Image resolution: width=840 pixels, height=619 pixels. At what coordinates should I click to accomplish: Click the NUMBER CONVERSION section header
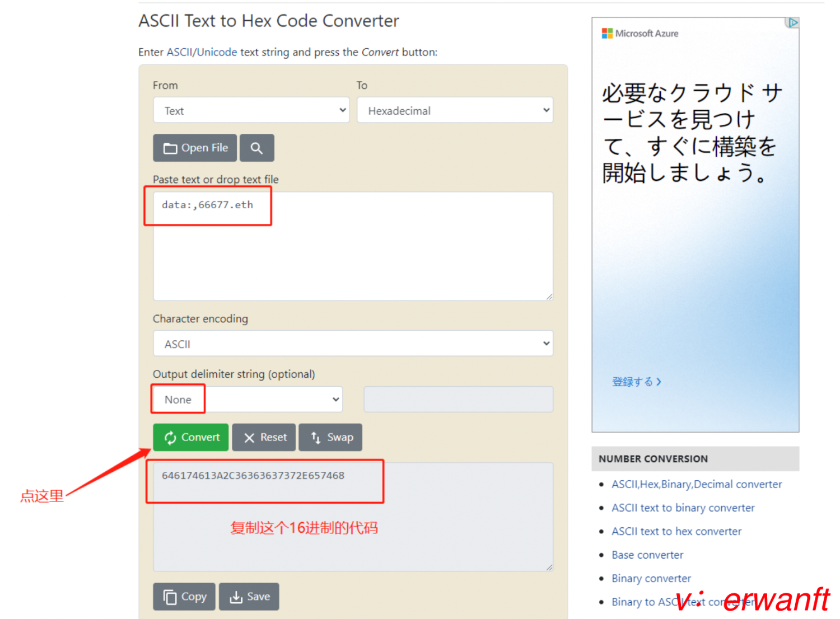click(696, 459)
